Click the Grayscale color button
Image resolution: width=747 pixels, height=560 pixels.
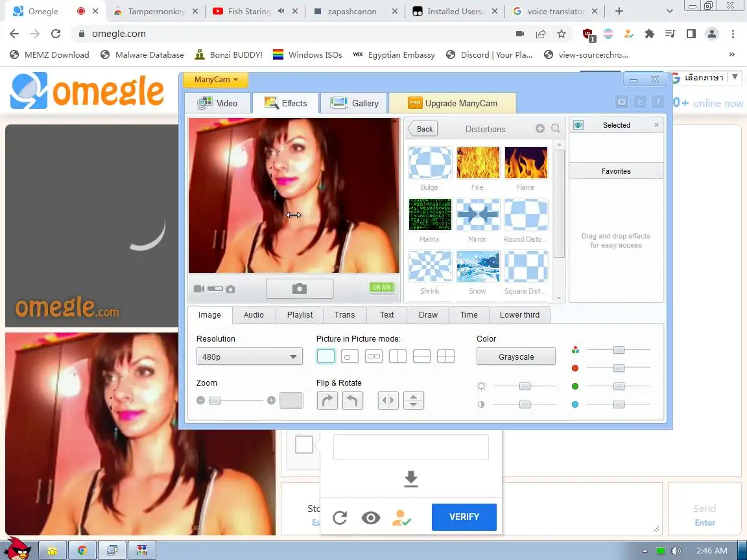(x=516, y=356)
